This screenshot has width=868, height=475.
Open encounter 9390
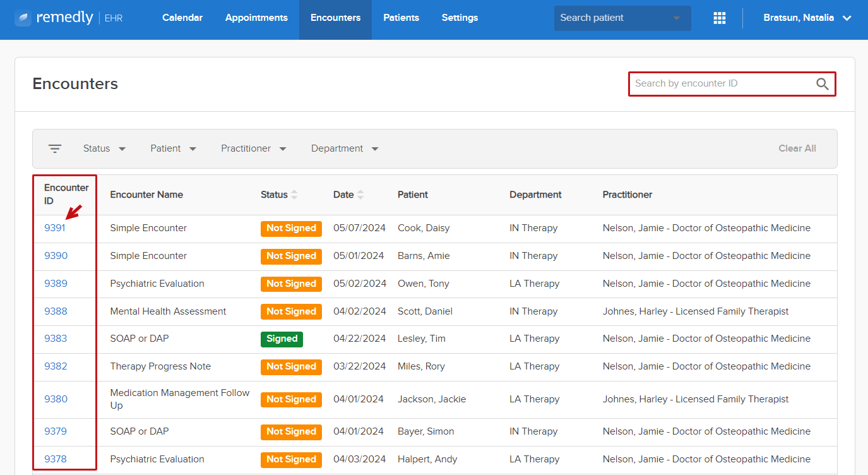[x=56, y=256]
